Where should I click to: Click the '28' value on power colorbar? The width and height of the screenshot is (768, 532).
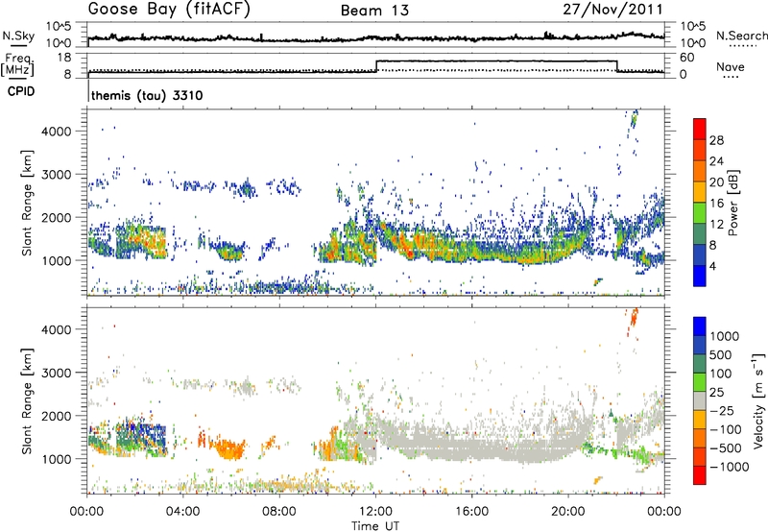(716, 140)
